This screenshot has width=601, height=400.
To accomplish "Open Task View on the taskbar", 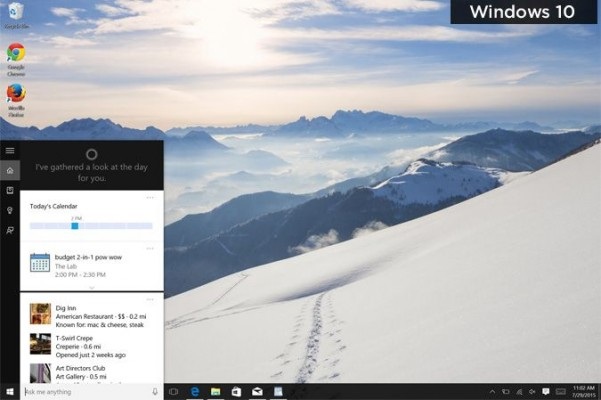I will (174, 392).
